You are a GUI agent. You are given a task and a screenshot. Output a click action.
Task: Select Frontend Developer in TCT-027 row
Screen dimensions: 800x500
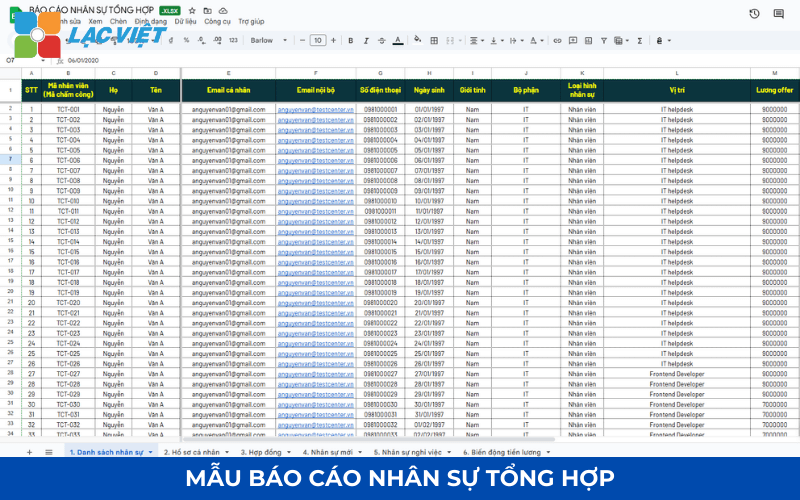coord(677,374)
